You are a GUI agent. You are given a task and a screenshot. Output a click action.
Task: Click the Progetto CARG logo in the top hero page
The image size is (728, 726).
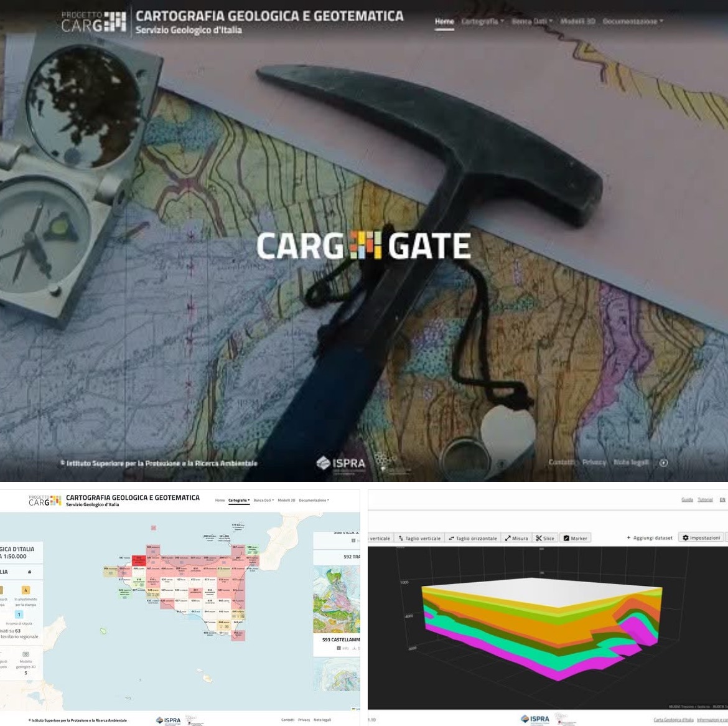(x=93, y=22)
